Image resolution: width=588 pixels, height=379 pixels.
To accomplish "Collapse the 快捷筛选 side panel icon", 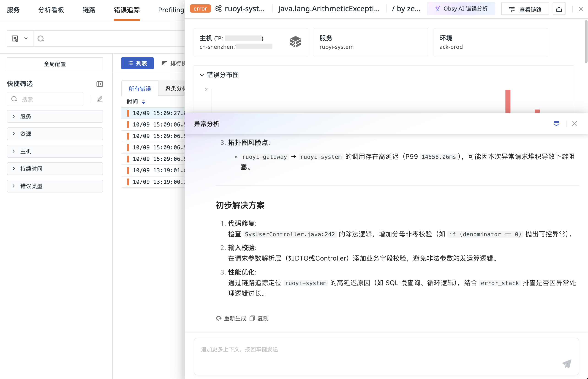I will 100,84.
